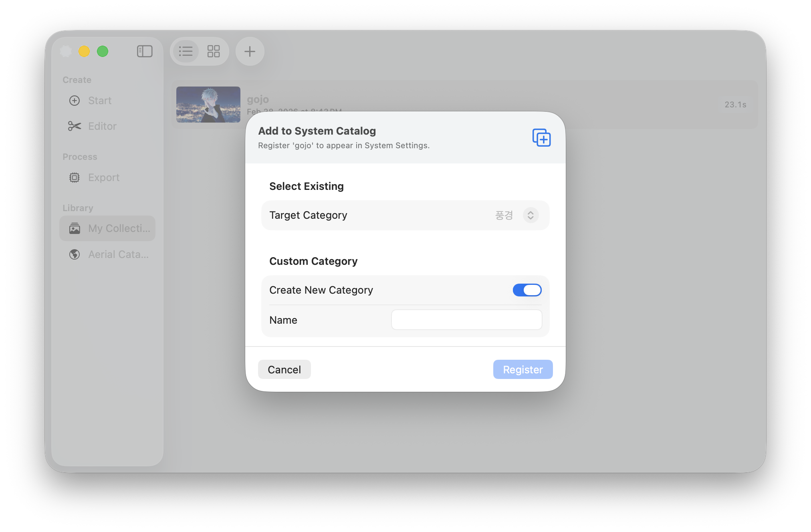The height and width of the screenshot is (532, 811).
Task: Click the Target Category stepper chevrons
Action: 531,216
